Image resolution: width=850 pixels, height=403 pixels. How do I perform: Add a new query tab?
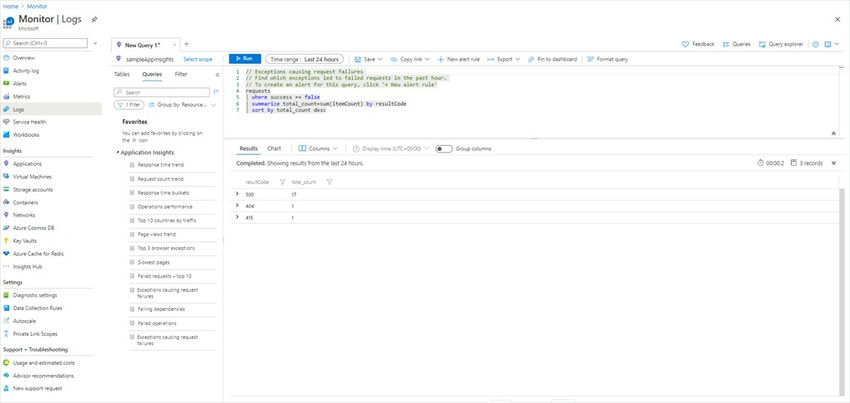[x=186, y=44]
